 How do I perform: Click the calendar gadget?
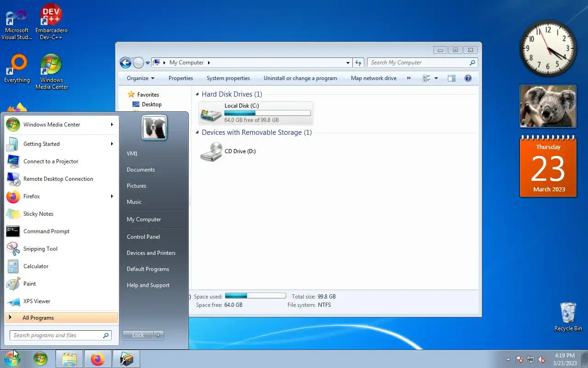point(548,166)
